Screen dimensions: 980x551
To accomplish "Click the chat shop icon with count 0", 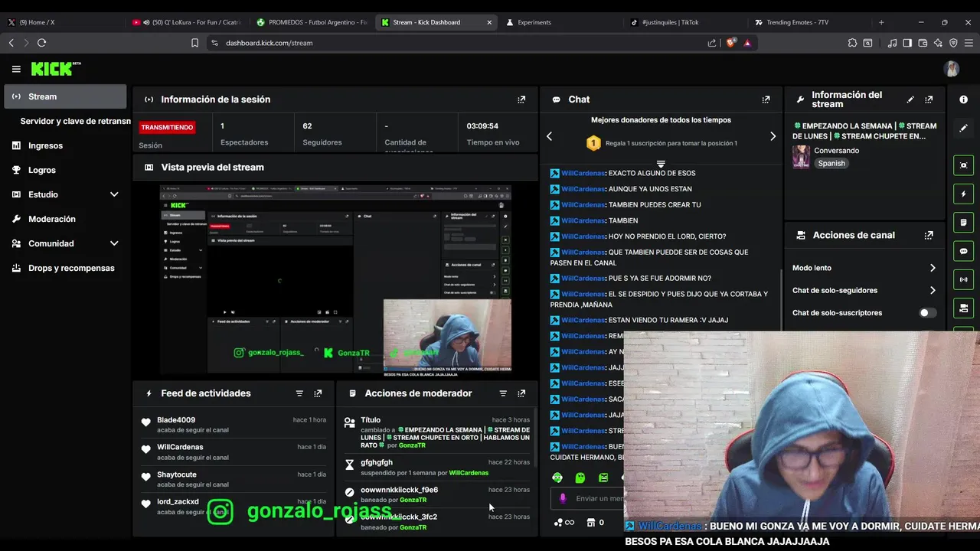I will click(x=595, y=523).
